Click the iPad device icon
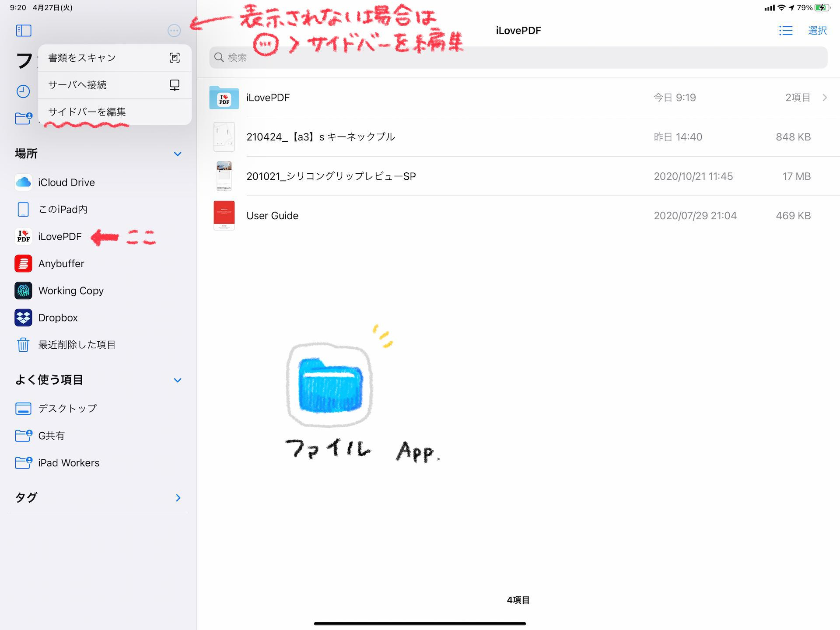The height and width of the screenshot is (630, 840). coord(23,210)
